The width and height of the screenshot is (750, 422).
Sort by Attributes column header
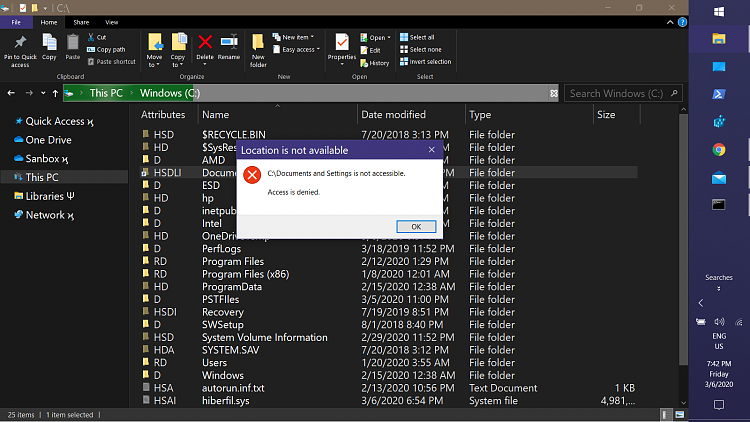[x=163, y=115]
